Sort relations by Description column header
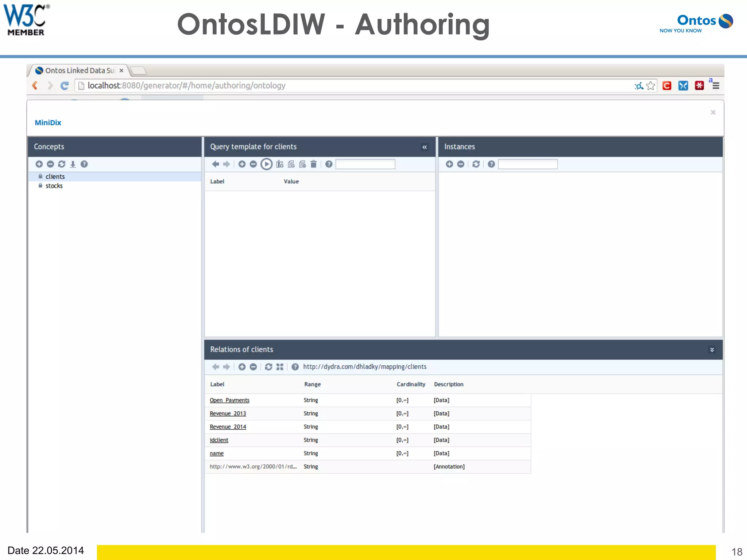 [449, 384]
